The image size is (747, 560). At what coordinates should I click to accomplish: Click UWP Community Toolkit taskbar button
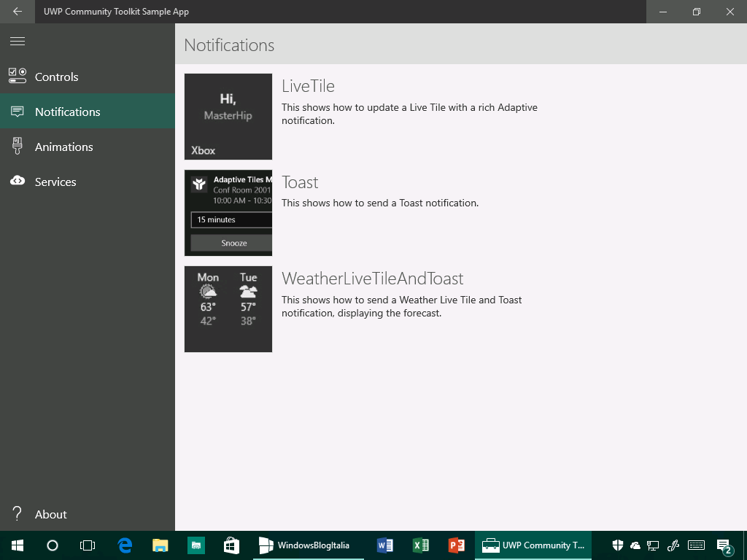(x=533, y=545)
